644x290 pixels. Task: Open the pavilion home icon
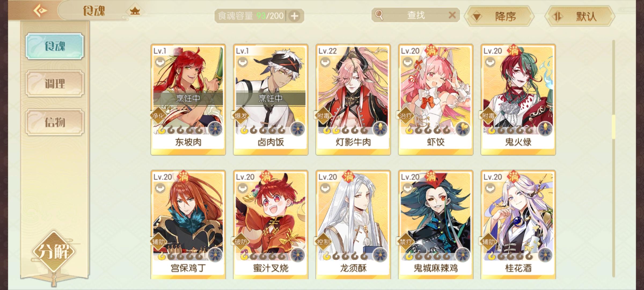135,11
